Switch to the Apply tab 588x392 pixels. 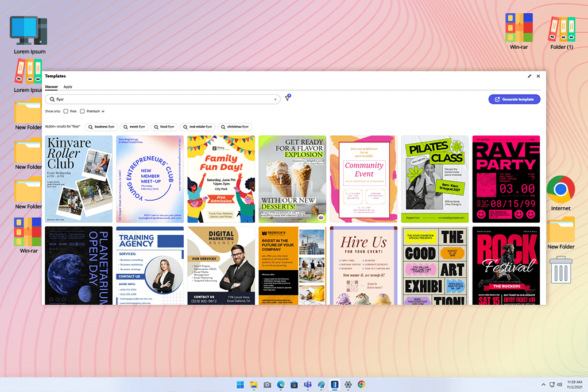tap(68, 87)
